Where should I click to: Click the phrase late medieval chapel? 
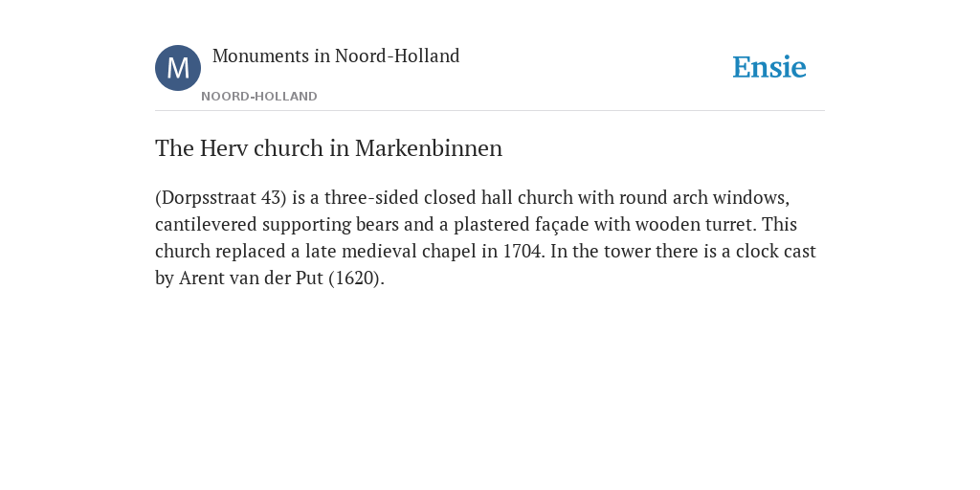(390, 252)
